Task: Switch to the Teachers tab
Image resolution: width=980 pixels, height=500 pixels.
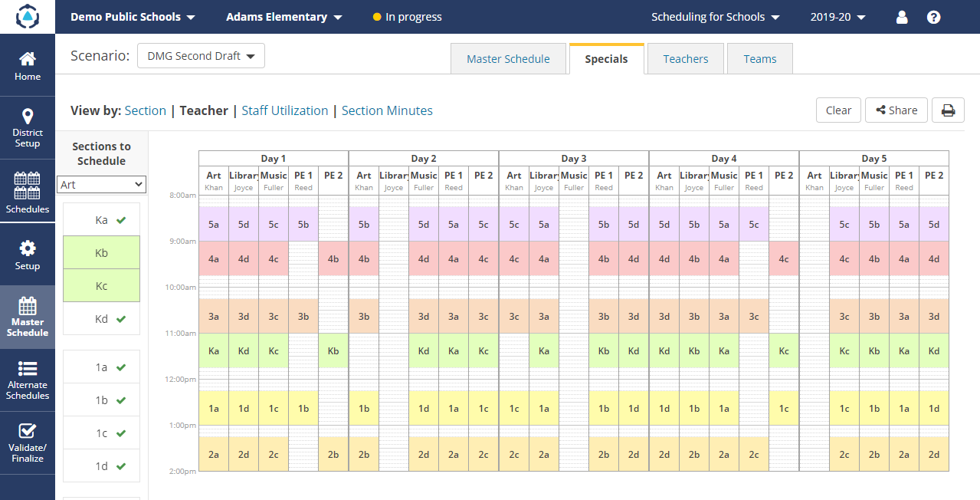Action: click(x=685, y=58)
